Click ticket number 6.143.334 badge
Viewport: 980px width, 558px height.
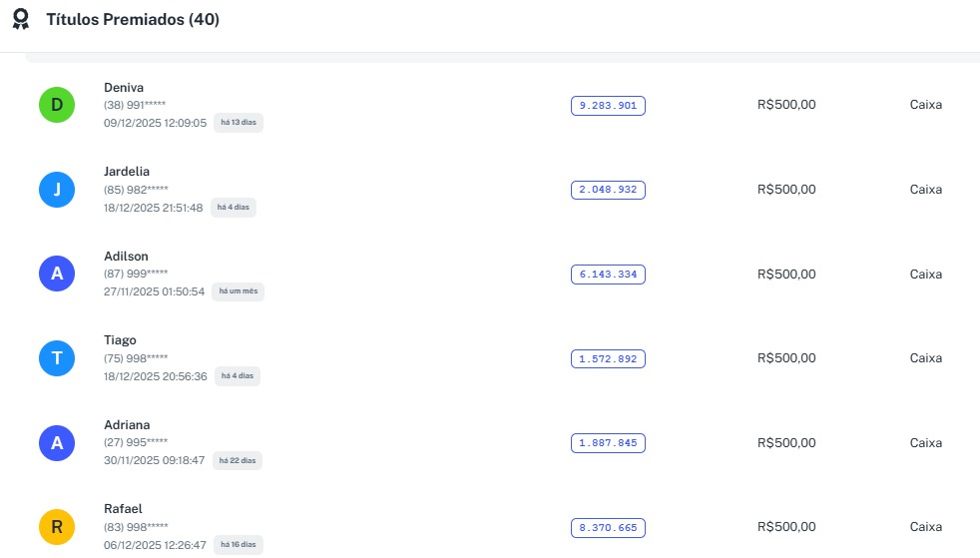[x=608, y=275]
